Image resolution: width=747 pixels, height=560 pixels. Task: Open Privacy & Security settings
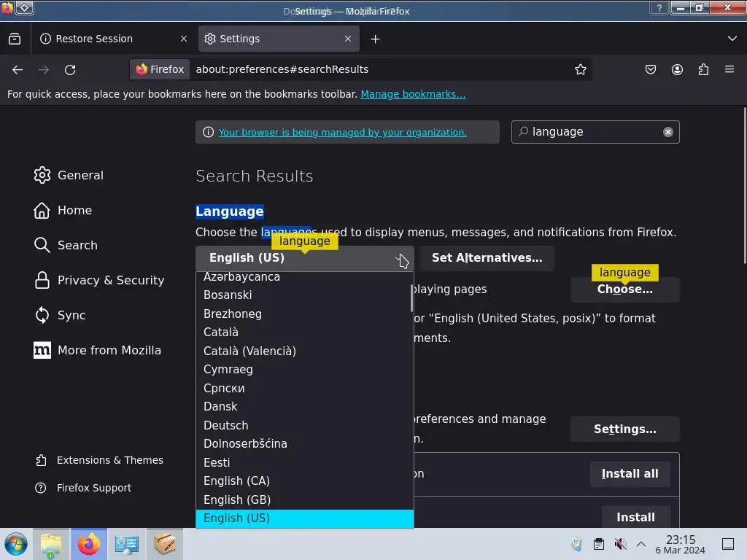99,281
